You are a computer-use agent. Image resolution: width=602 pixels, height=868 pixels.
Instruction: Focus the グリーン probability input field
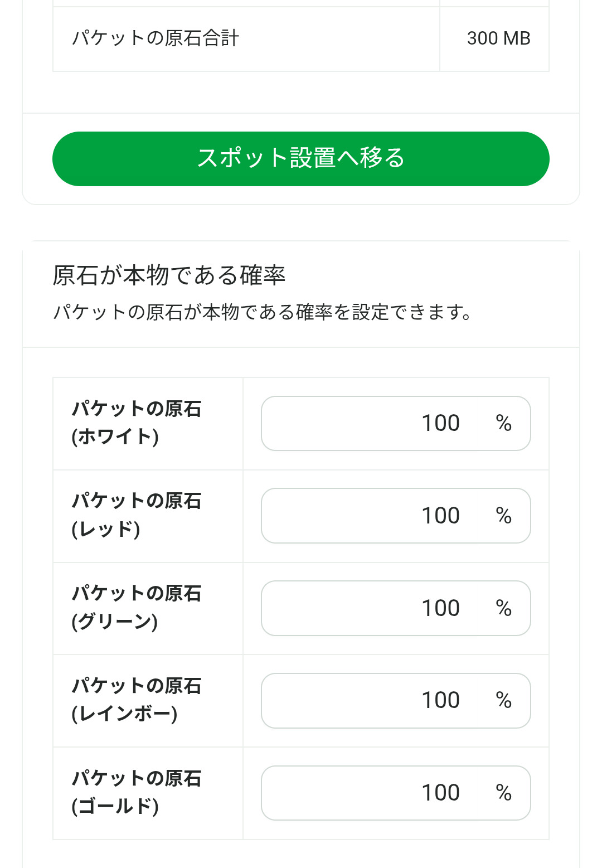tap(379, 608)
